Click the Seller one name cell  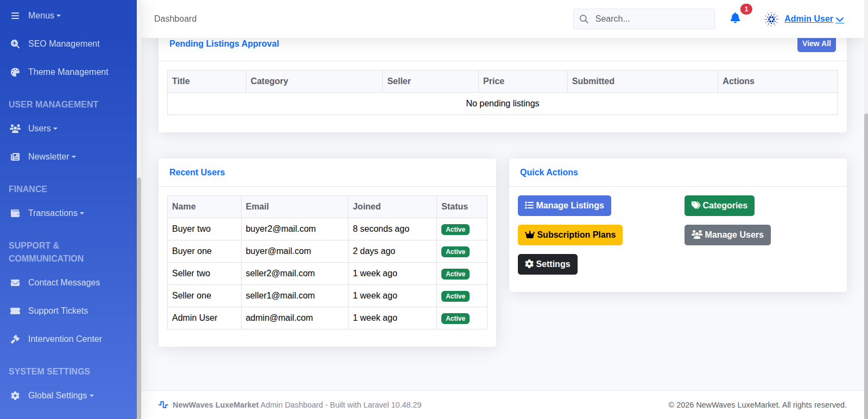(x=204, y=296)
